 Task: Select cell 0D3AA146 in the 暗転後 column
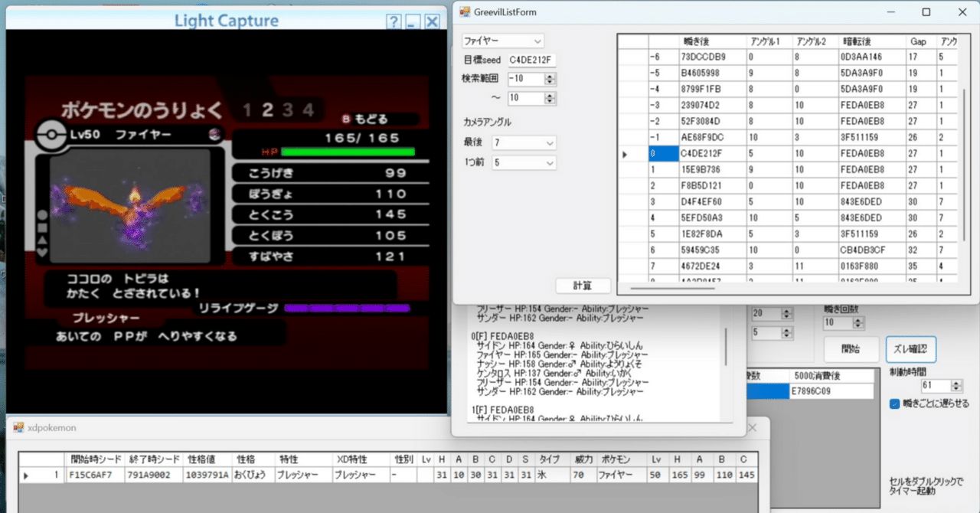872,57
